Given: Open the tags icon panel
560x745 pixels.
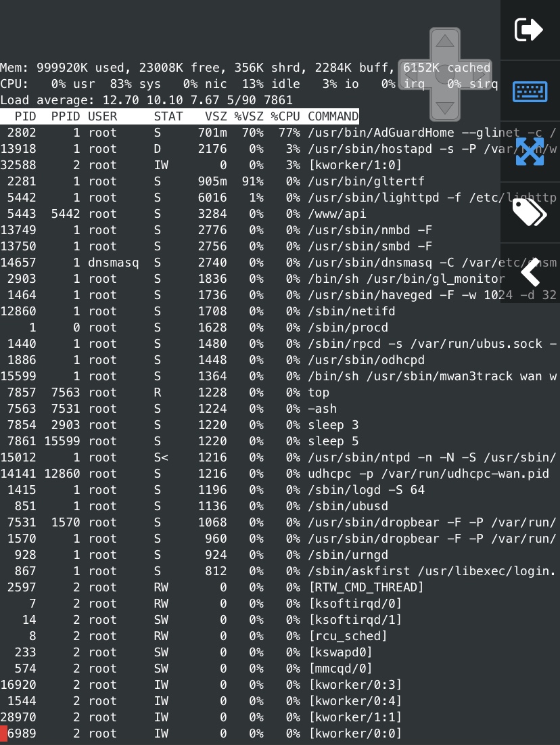Looking at the screenshot, I should (530, 212).
